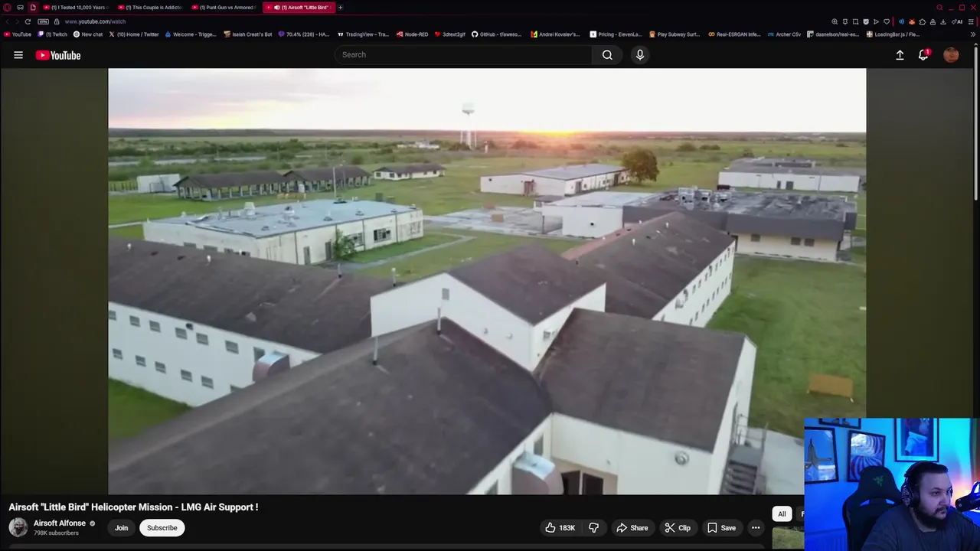Open the AI feature button in toolbar

[957, 21]
